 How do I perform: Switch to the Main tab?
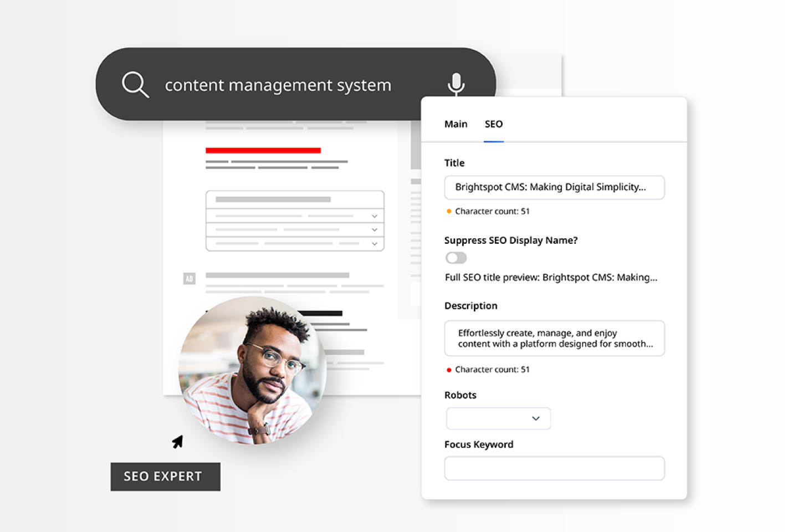(x=456, y=124)
